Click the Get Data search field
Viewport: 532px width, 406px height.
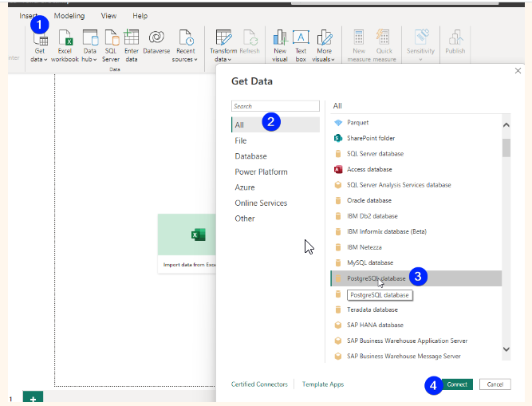coord(275,106)
